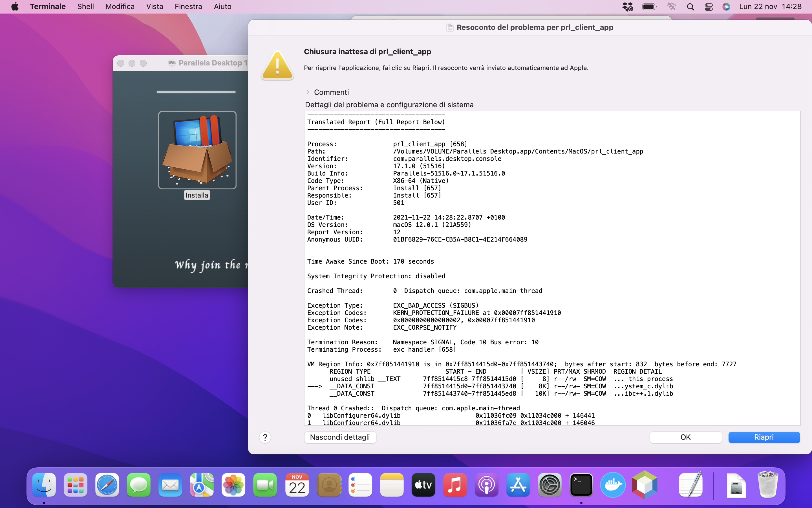Open Music app in Dock
The width and height of the screenshot is (812, 508).
pyautogui.click(x=455, y=485)
